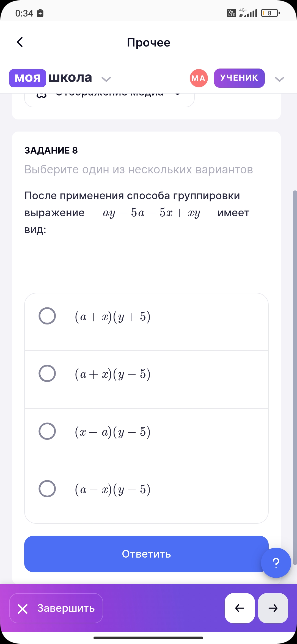Expand the Моя школа dropdown chevron

[106, 79]
